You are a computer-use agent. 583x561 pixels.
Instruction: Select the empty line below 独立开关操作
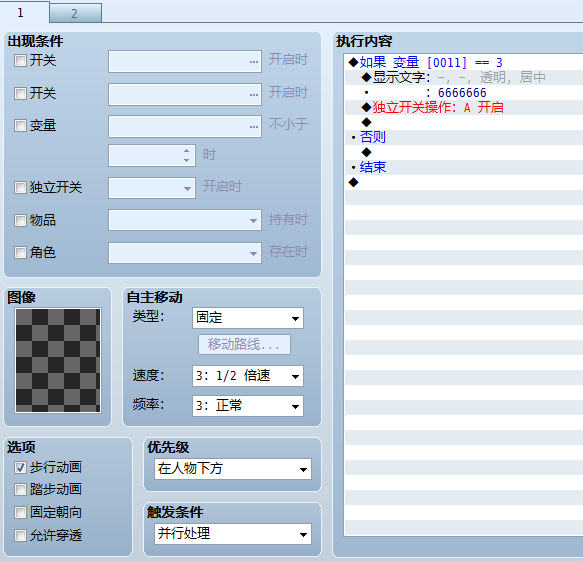pos(464,122)
